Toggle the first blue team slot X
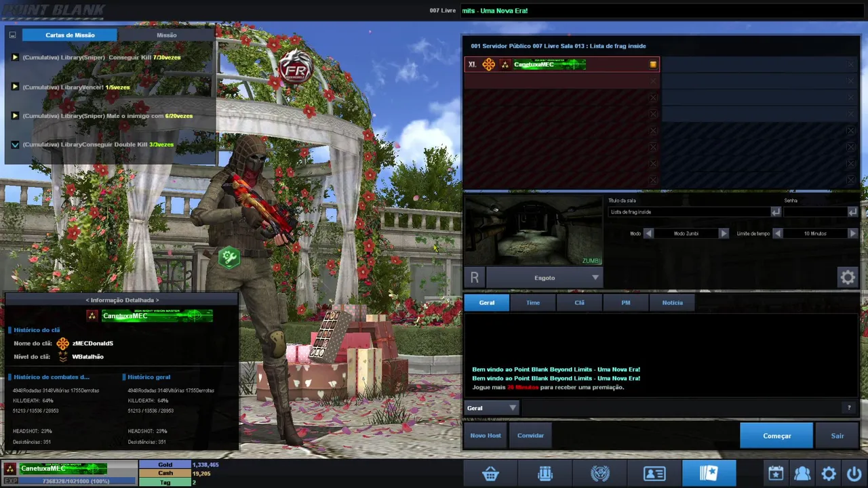Screen dimensions: 868x488 (851, 64)
